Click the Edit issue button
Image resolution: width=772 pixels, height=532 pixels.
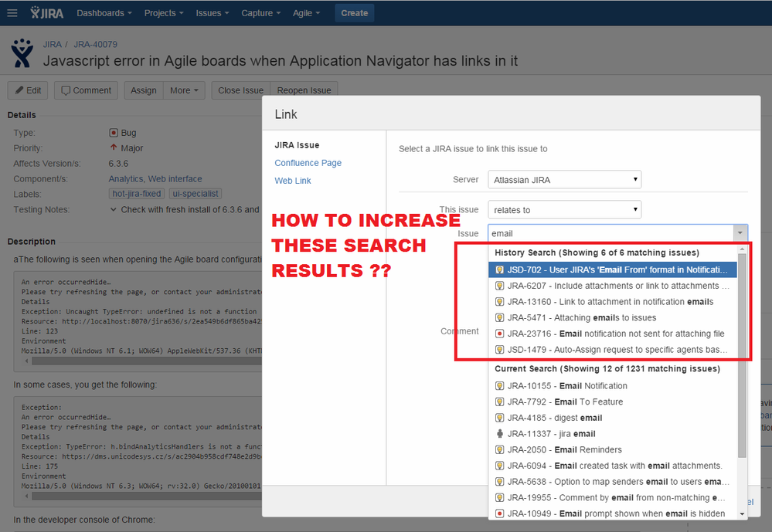[28, 90]
